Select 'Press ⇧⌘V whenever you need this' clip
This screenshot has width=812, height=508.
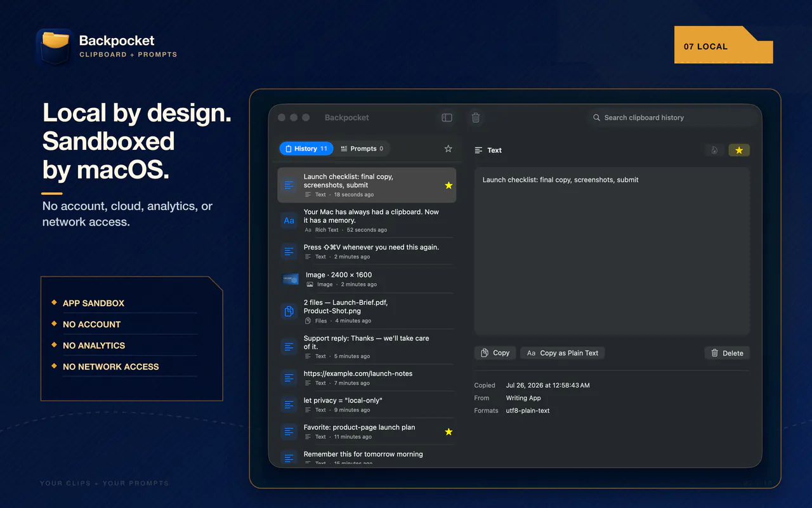pyautogui.click(x=371, y=247)
